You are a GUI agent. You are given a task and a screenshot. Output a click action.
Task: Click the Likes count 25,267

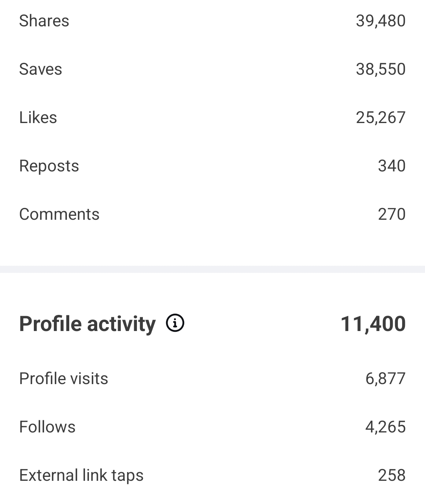tap(381, 118)
